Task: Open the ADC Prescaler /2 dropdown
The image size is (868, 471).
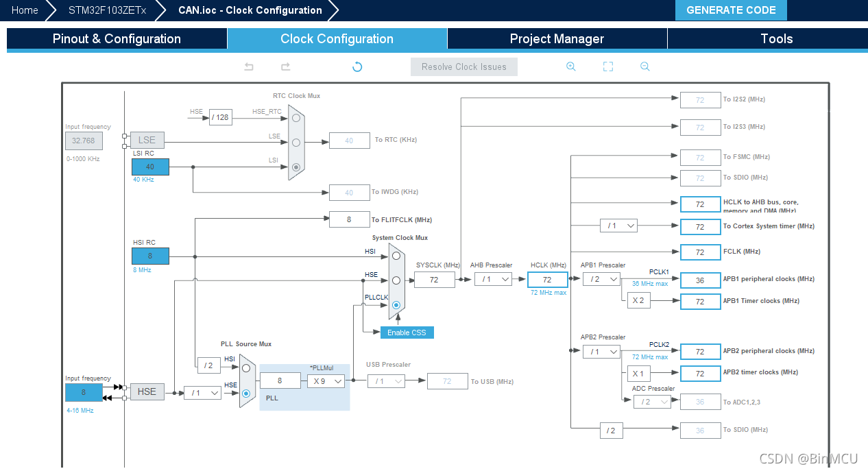Action: [652, 402]
